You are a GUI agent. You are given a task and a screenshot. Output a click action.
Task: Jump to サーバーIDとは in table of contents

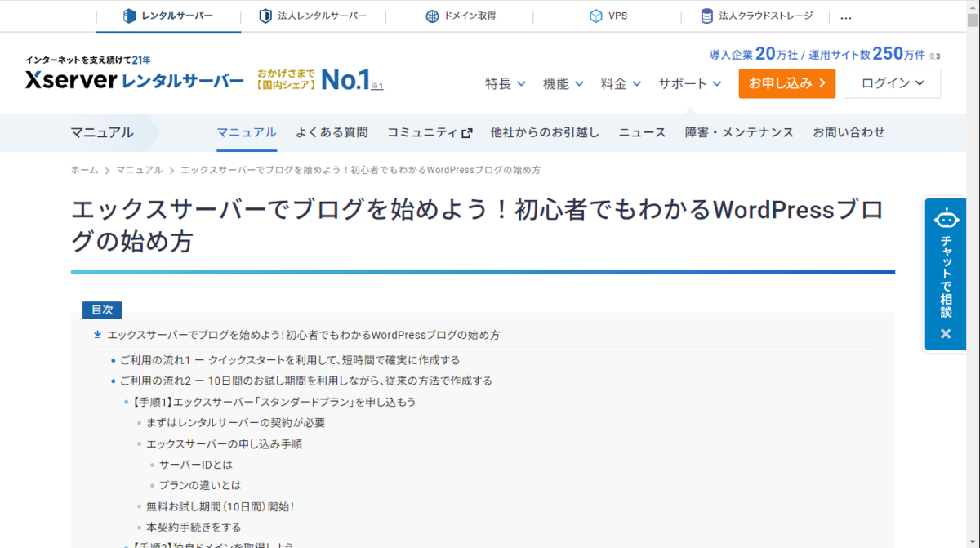tap(196, 464)
